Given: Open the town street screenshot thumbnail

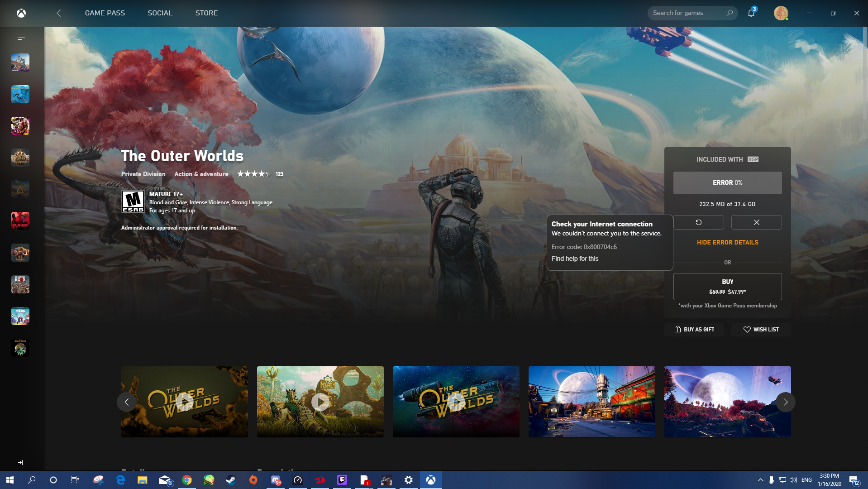Looking at the screenshot, I should click(592, 402).
